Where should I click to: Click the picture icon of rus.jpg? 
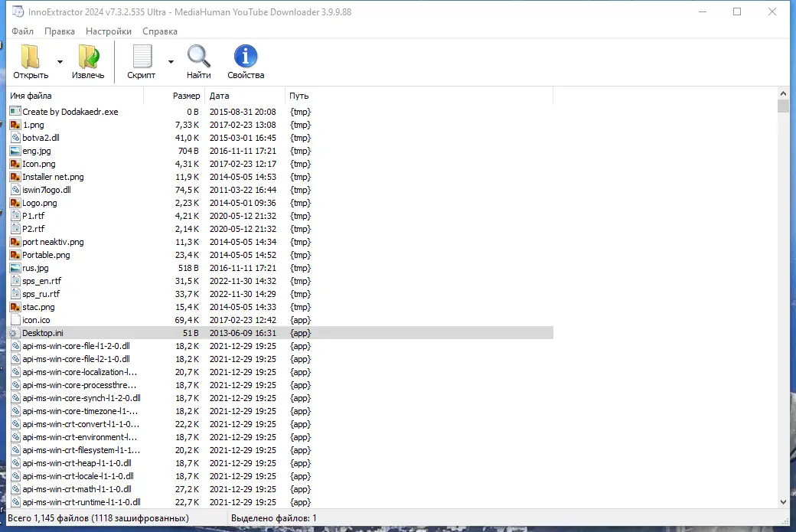click(x=15, y=268)
